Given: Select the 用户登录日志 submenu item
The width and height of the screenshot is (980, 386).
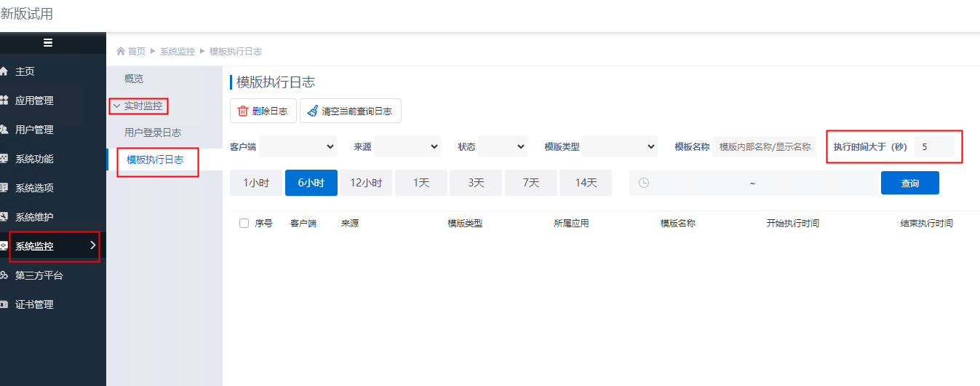Looking at the screenshot, I should pos(153,133).
